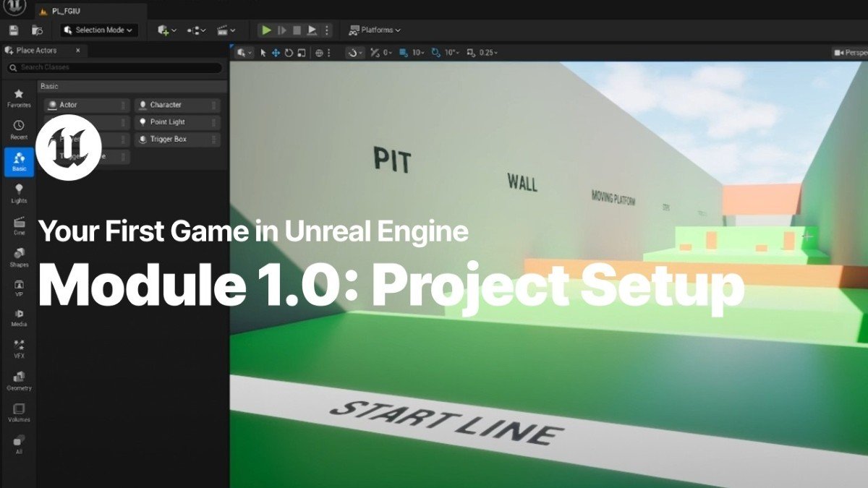Toggle the world coordinate globe icon
This screenshot has height=488, width=868.
coord(319,53)
